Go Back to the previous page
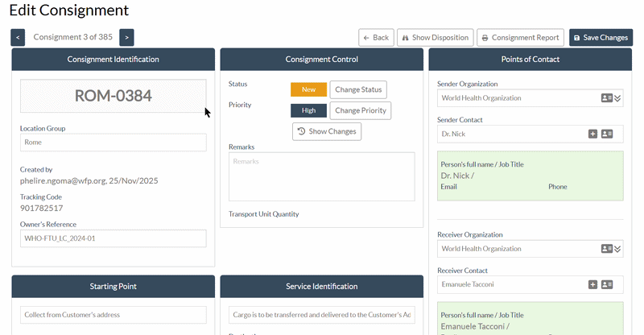Screen dimensions: 644x335 click(376, 37)
